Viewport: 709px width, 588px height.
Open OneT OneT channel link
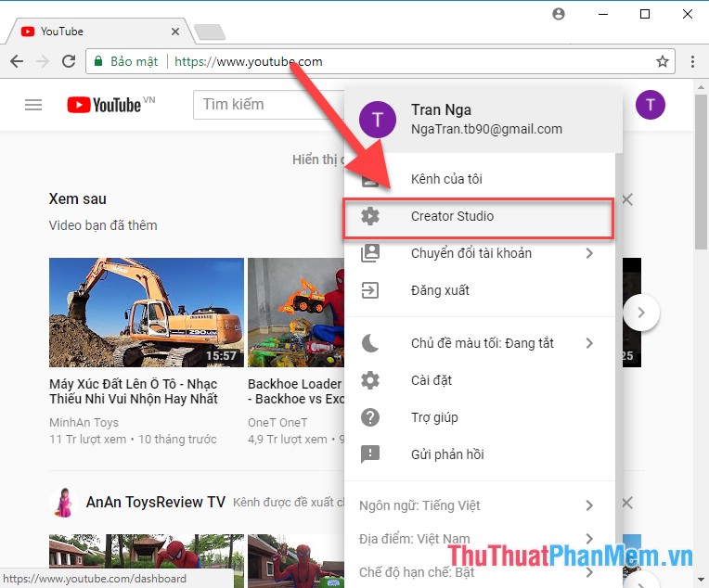pos(277,422)
